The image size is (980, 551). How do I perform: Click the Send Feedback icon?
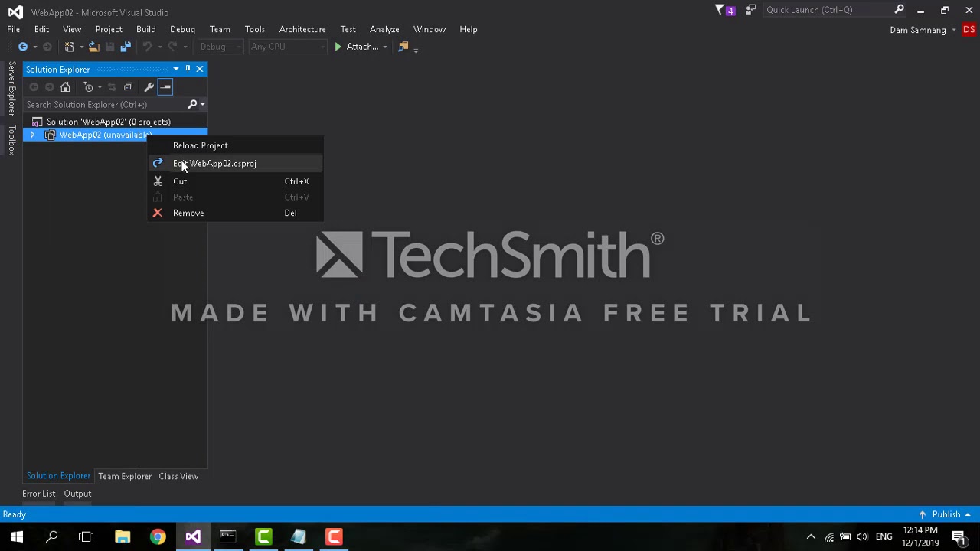pos(750,10)
